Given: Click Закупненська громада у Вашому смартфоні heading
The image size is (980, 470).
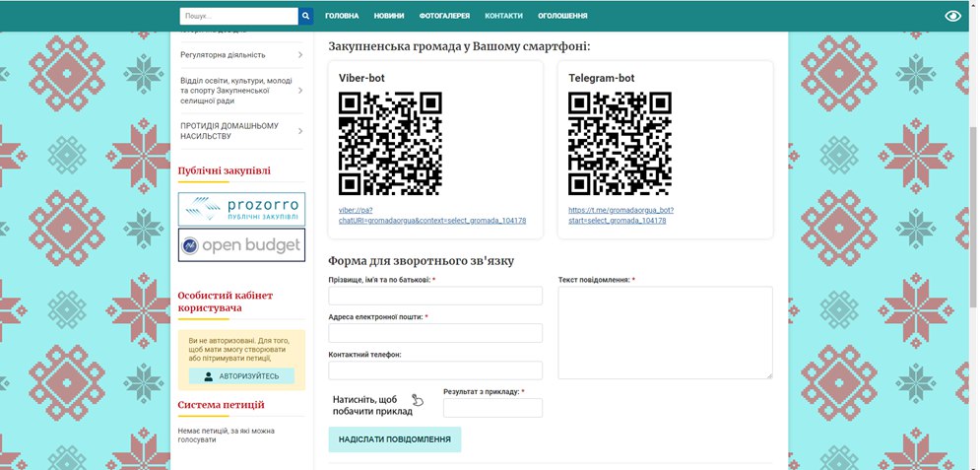Looking at the screenshot, I should [x=459, y=46].
